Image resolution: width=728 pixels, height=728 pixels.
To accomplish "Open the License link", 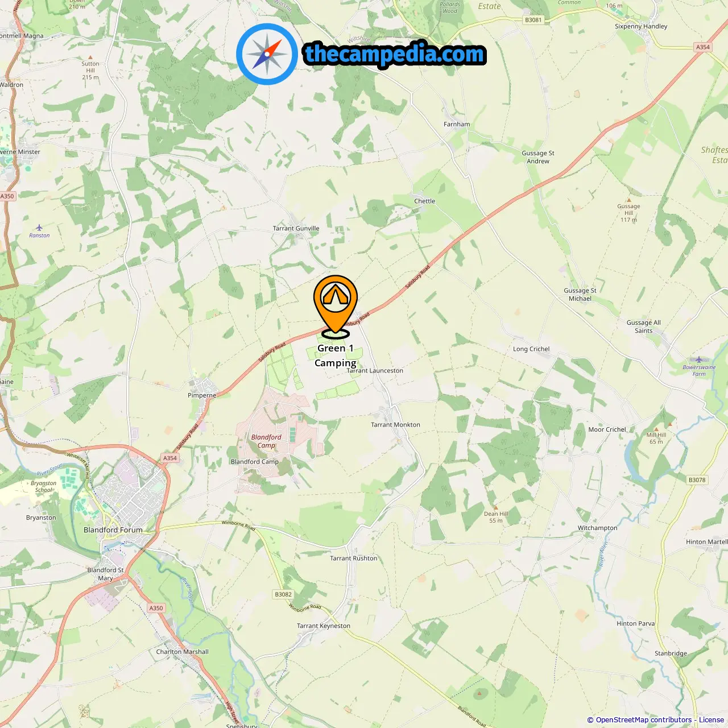I will (711, 719).
